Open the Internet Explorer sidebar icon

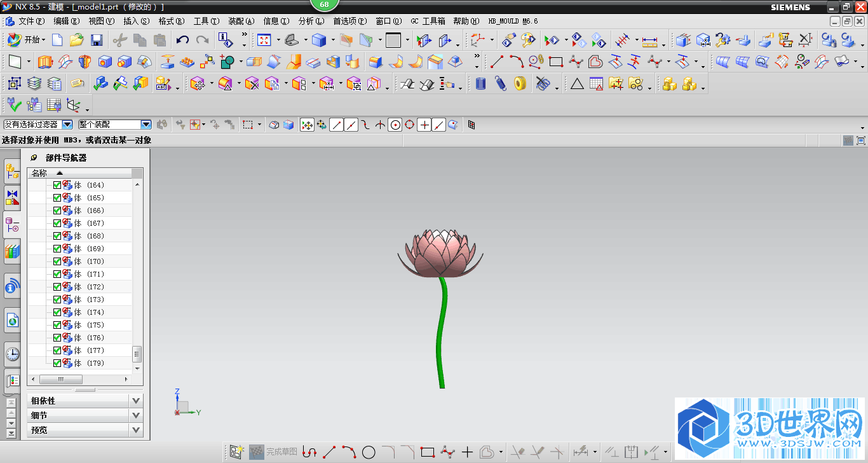12,321
